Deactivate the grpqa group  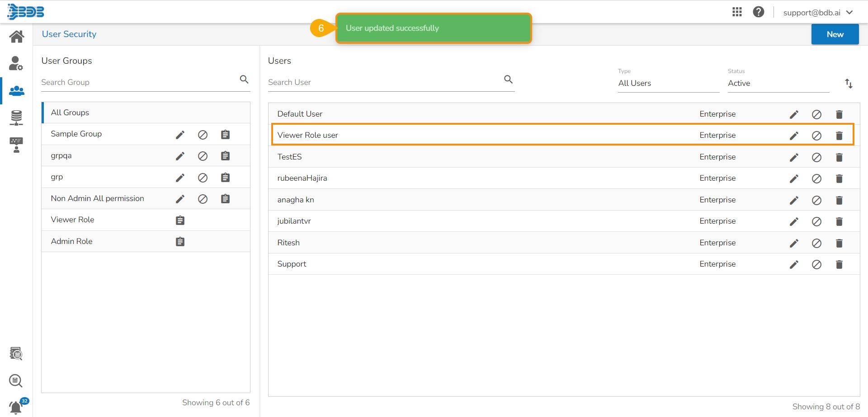(203, 156)
